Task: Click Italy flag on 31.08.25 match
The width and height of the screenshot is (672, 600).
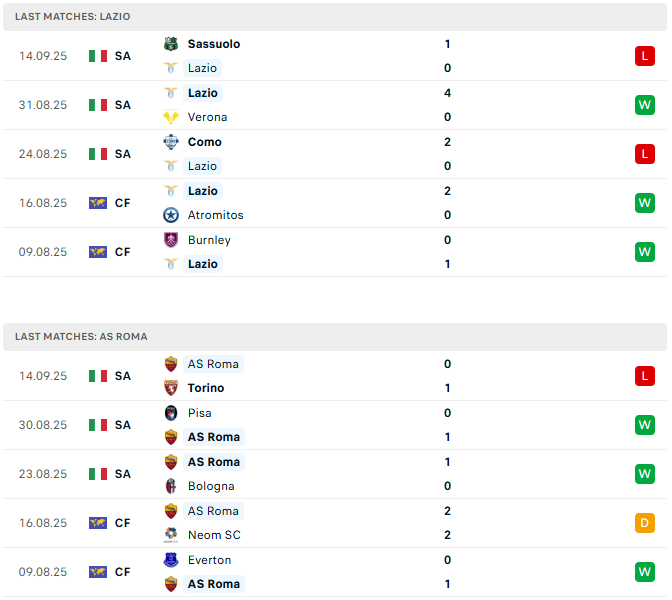Action: (x=98, y=105)
